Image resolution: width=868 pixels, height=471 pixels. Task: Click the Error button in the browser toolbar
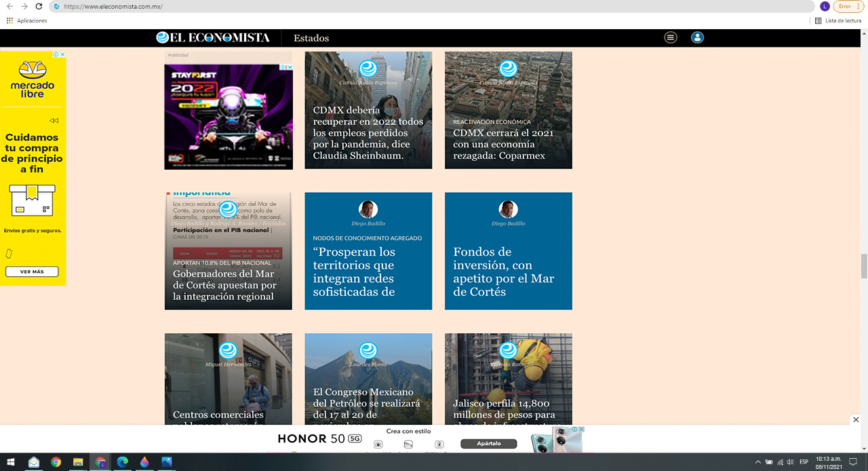pyautogui.click(x=848, y=6)
